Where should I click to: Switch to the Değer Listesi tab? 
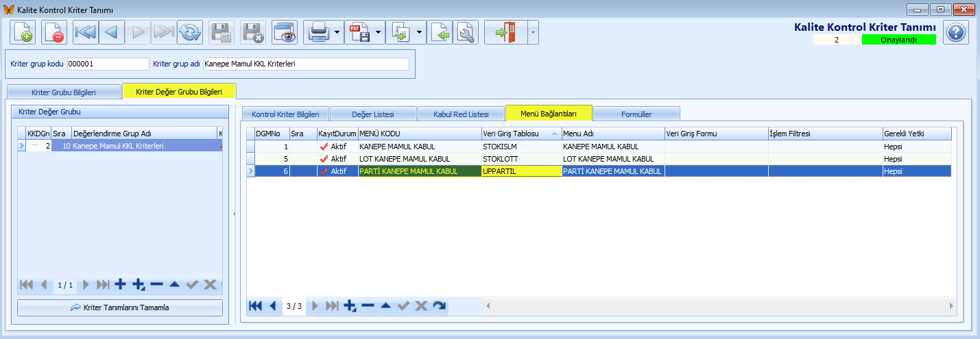point(373,114)
